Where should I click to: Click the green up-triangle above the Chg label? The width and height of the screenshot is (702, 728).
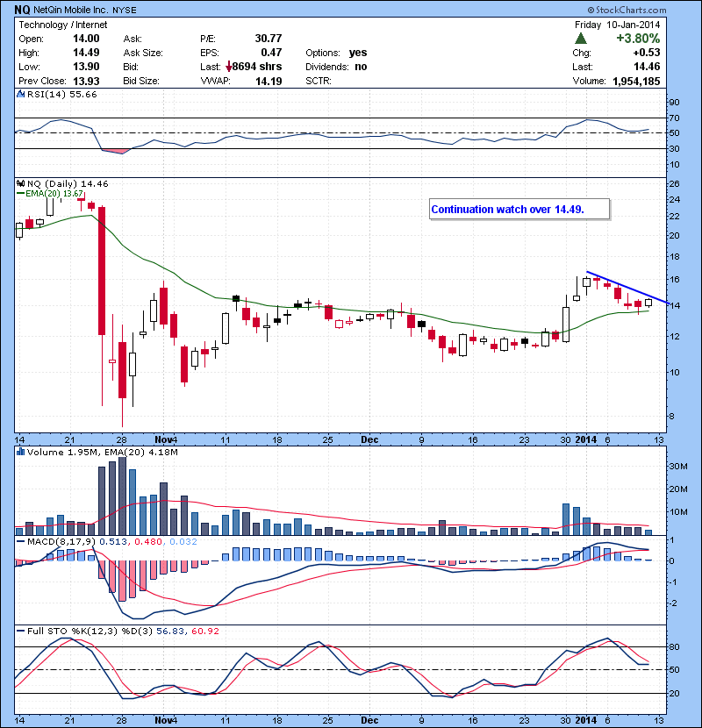click(x=581, y=38)
